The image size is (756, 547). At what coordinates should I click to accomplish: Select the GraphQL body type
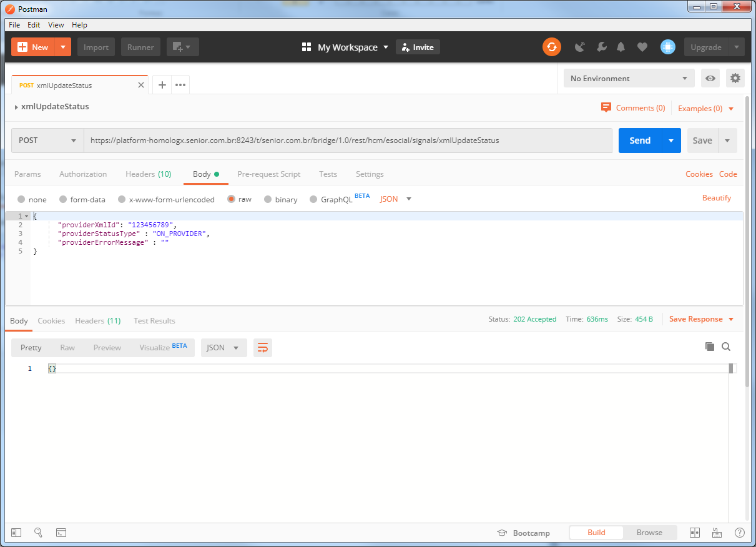point(313,199)
